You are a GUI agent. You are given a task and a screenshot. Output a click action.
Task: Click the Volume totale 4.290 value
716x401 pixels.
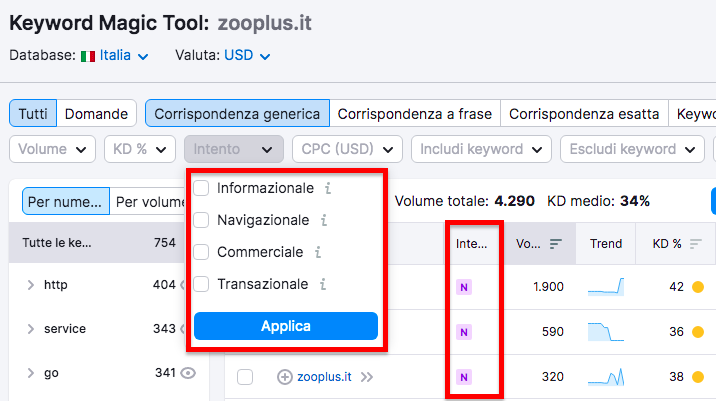point(515,201)
